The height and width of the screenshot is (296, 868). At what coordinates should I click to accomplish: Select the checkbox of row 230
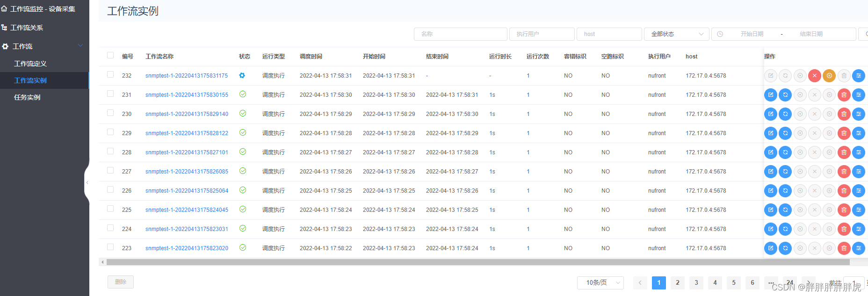click(110, 113)
